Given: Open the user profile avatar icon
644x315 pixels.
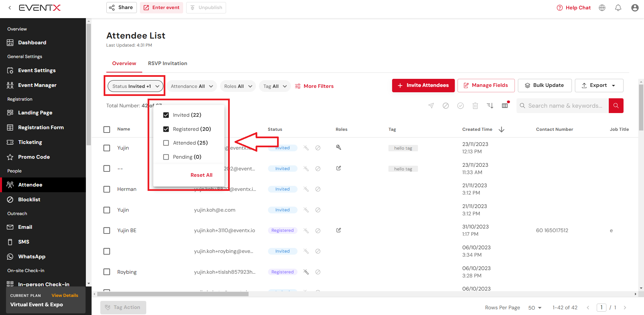Looking at the screenshot, I should pos(635,8).
